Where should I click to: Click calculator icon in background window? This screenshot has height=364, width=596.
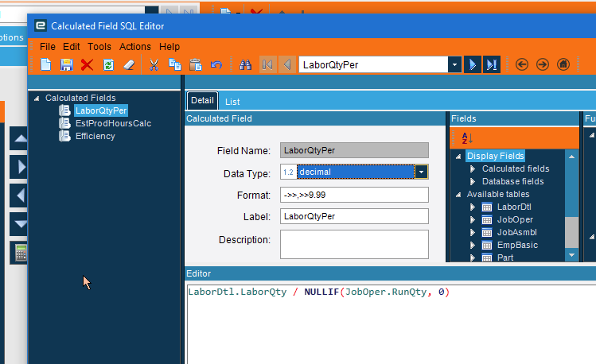(21, 254)
